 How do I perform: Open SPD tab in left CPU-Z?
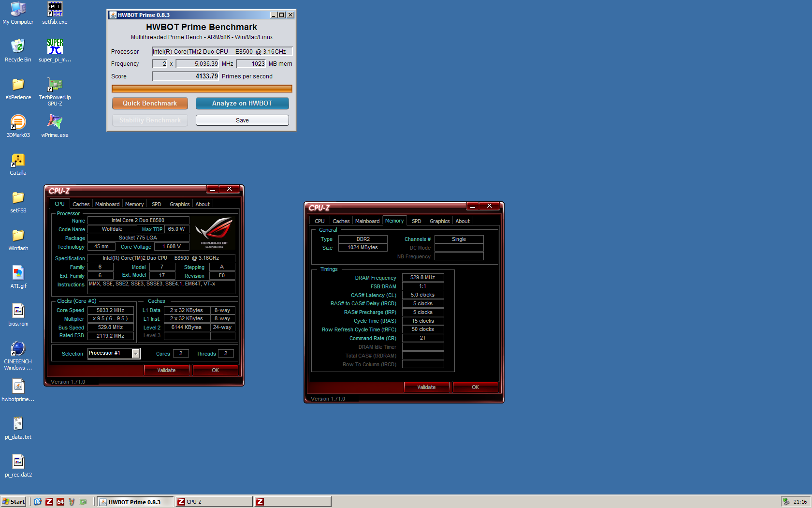point(157,204)
